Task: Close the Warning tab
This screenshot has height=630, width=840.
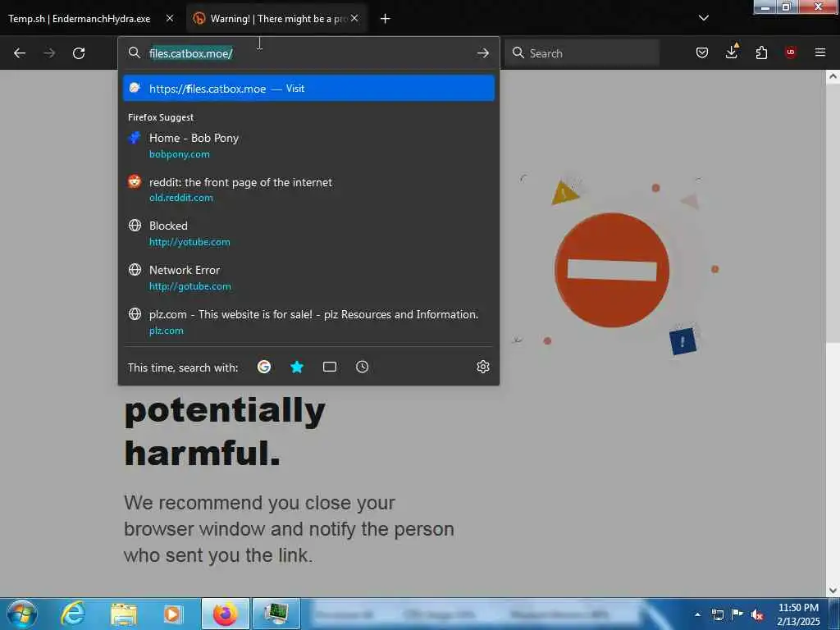Action: tap(354, 18)
